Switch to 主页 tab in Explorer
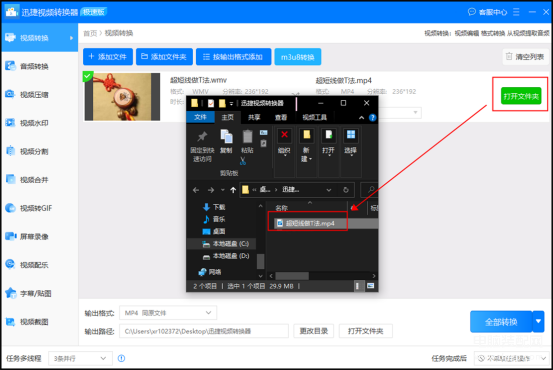The width and height of the screenshot is (553, 370). coord(227,117)
